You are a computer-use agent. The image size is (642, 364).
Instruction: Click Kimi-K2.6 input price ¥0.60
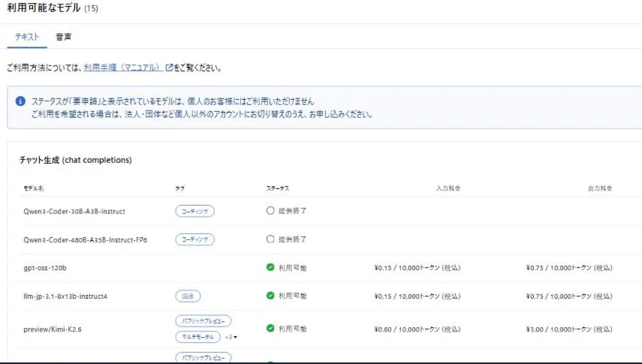[x=417, y=329]
